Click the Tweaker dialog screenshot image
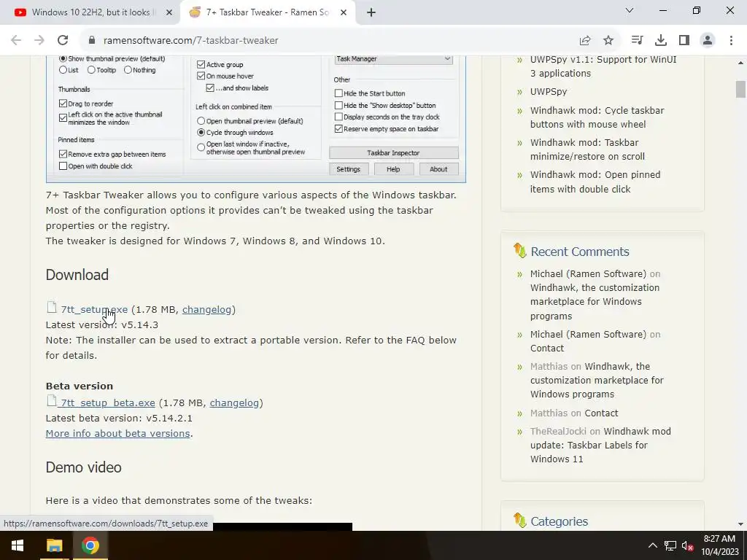Viewport: 747px width, 560px height. coord(256,119)
